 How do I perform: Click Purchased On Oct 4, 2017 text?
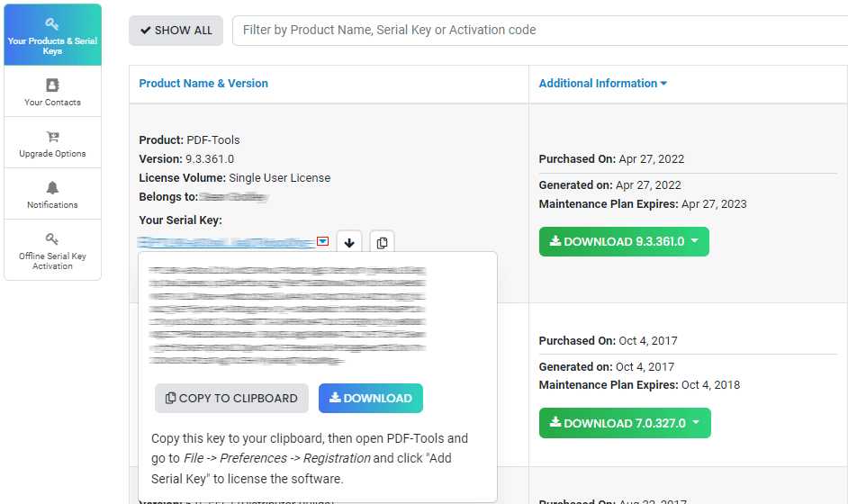pos(608,341)
